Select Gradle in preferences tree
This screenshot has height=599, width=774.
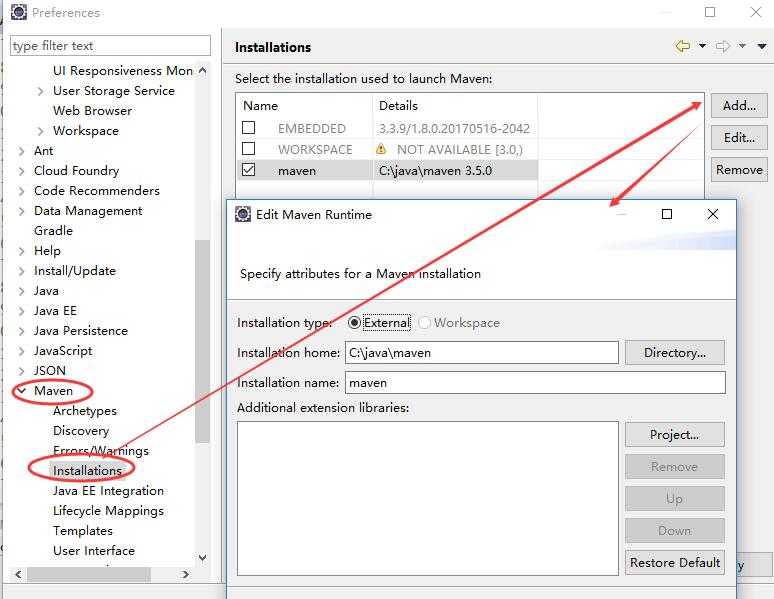click(x=53, y=231)
